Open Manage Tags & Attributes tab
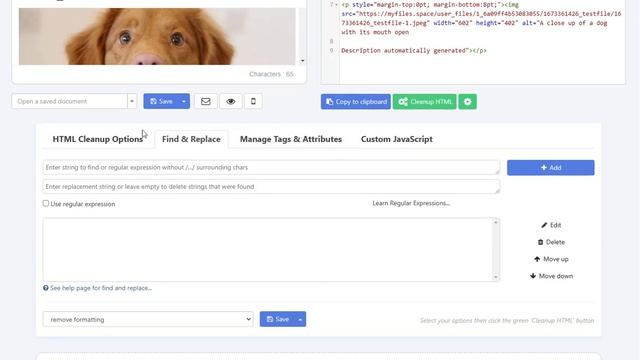This screenshot has width=640, height=360. [291, 139]
